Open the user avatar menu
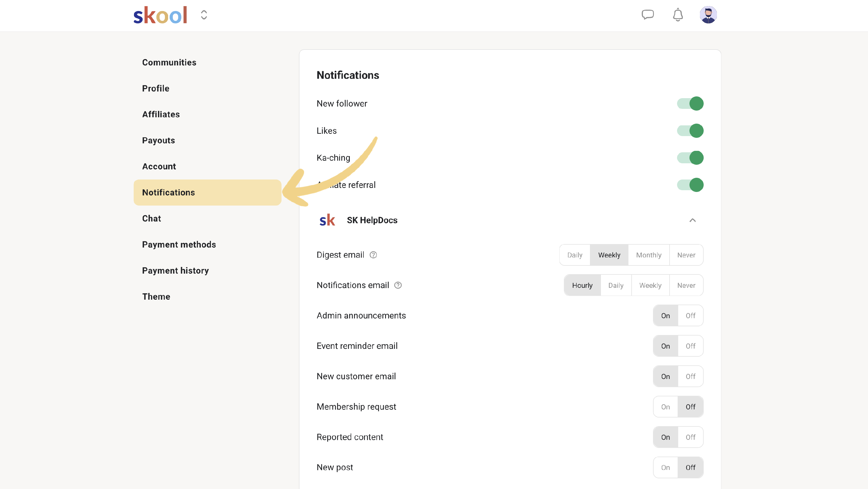868x489 pixels. tap(708, 15)
